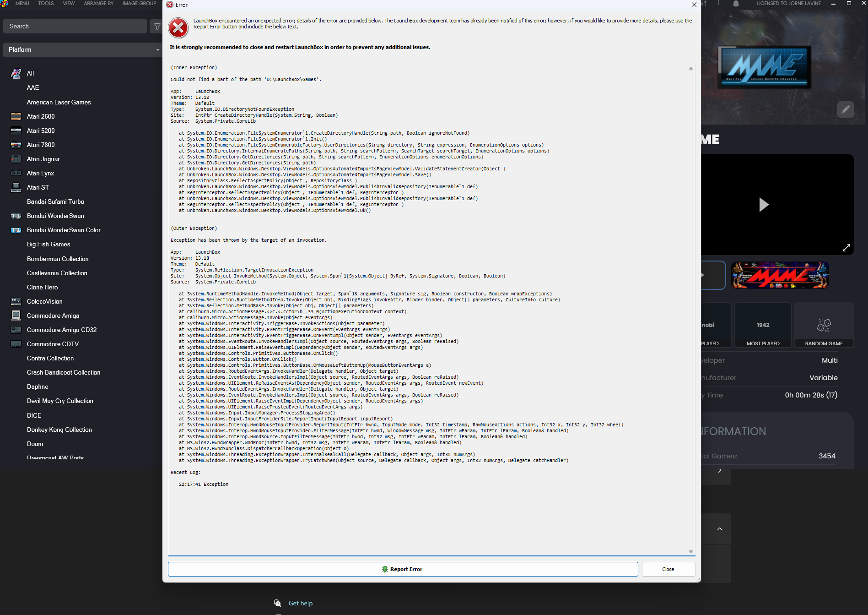Viewport: 868px width, 615px height.
Task: Click the error dialog scrollbar down arrow
Action: point(691,552)
